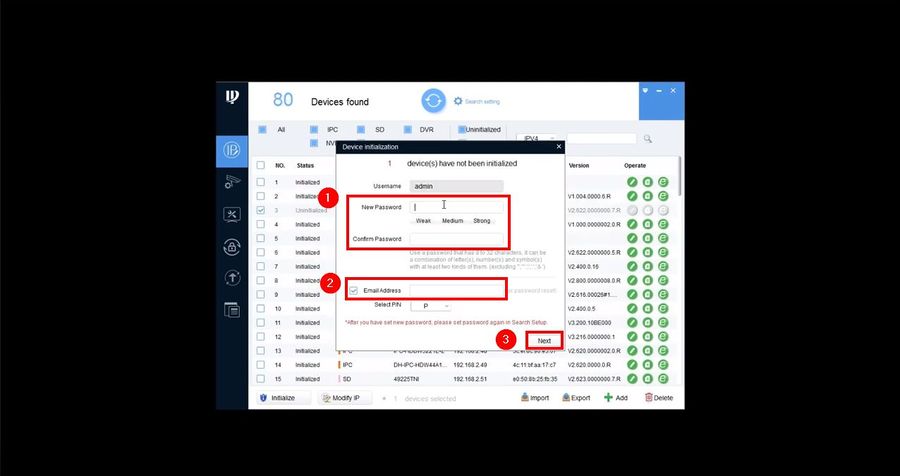Open web page icon in row 4
The width and height of the screenshot is (900, 476).
point(664,225)
